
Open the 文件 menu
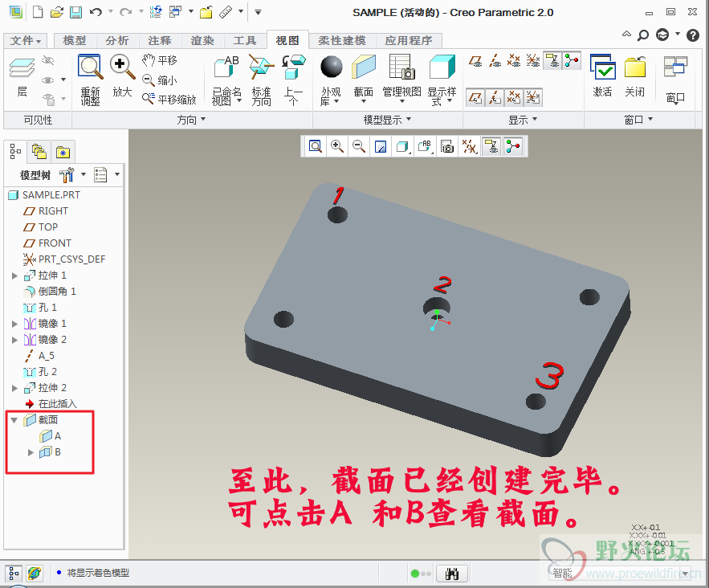click(26, 41)
